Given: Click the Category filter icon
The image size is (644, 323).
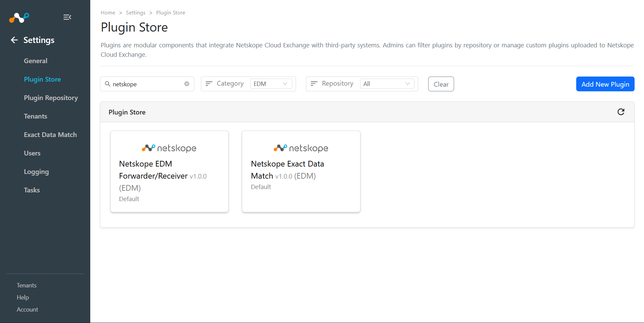Looking at the screenshot, I should click(209, 84).
